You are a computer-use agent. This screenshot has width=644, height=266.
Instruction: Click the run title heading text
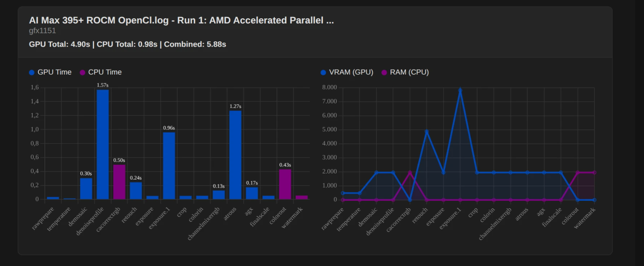pos(181,20)
